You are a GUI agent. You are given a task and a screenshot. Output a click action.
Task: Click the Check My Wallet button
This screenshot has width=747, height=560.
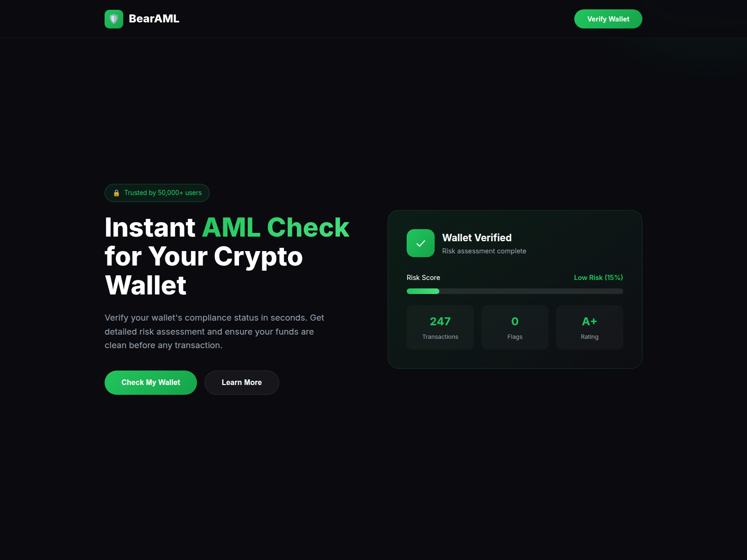tap(151, 383)
